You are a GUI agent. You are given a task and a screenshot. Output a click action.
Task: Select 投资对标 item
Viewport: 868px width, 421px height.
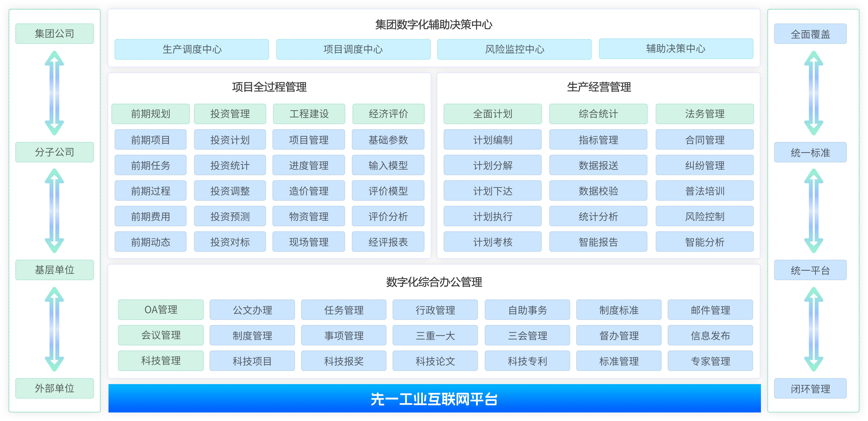pos(230,242)
